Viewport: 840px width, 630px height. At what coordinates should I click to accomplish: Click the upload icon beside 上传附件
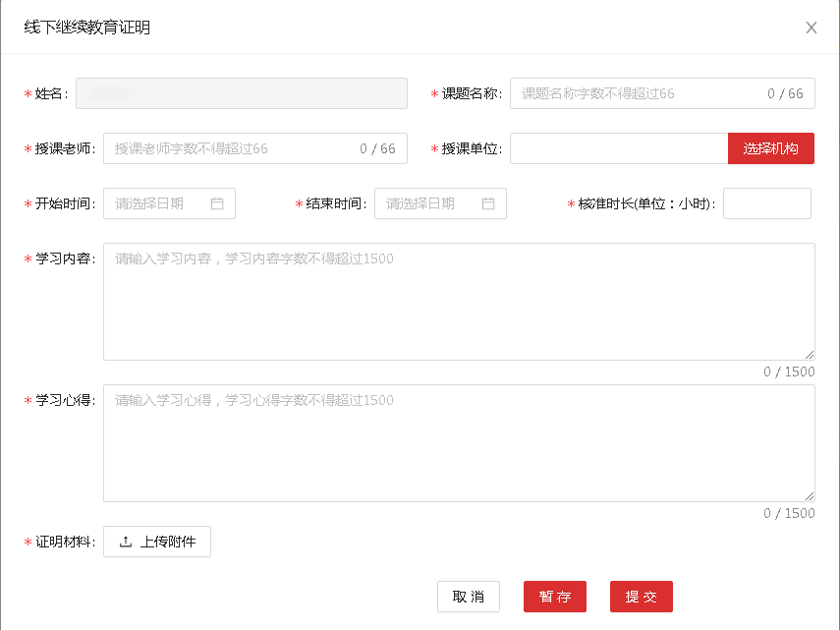[126, 542]
